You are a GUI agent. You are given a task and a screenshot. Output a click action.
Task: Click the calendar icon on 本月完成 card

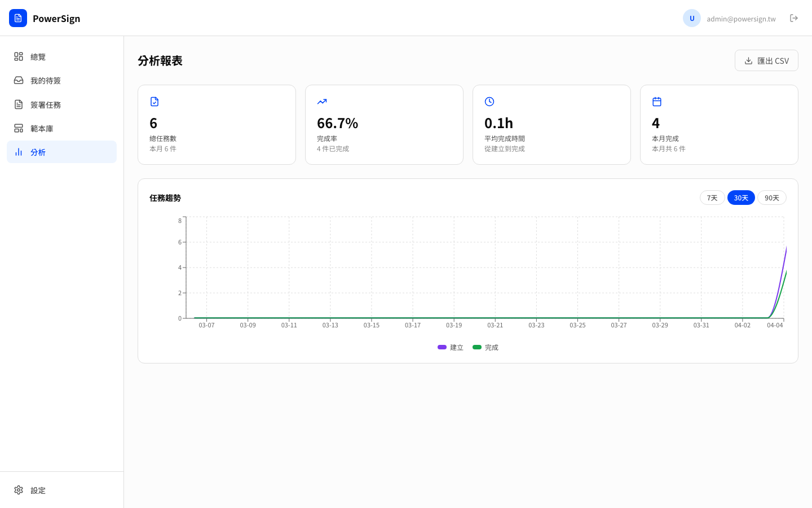(657, 102)
